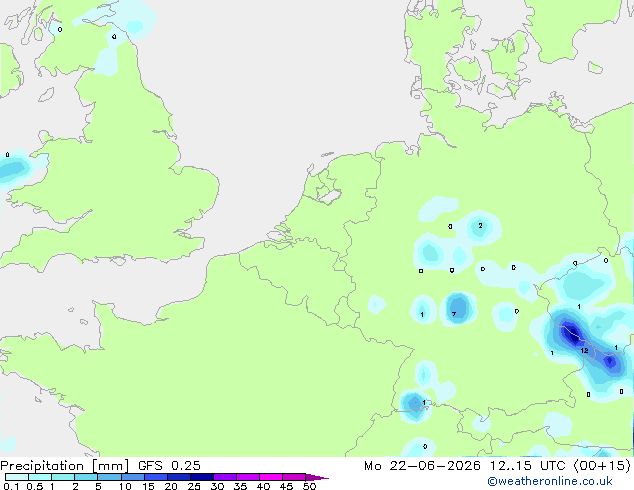Click the arrow tip beyond 50 on legend
Viewport: 634px width, 490px height.
[317, 477]
